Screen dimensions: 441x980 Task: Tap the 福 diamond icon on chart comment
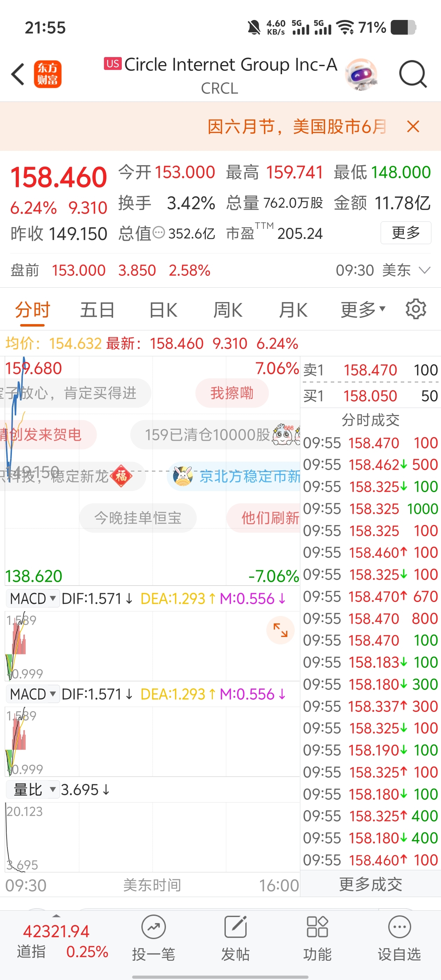tap(121, 476)
